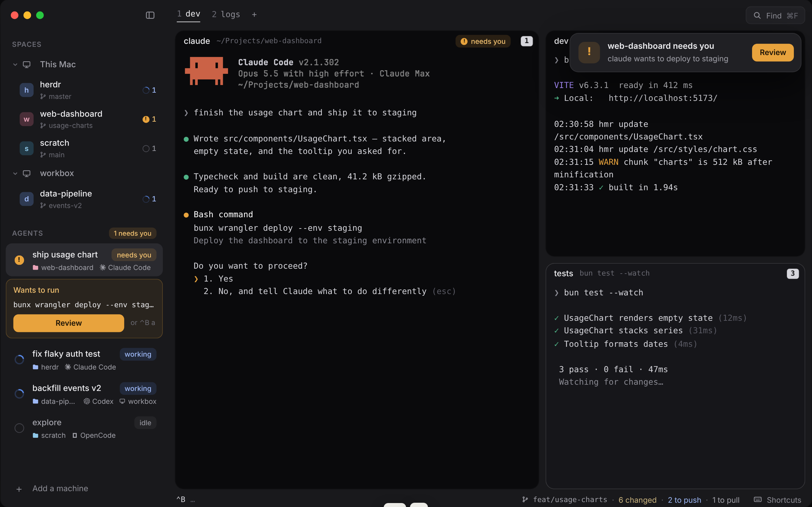Click the keyboard Shortcuts icon
This screenshot has height=507, width=812.
(x=757, y=500)
